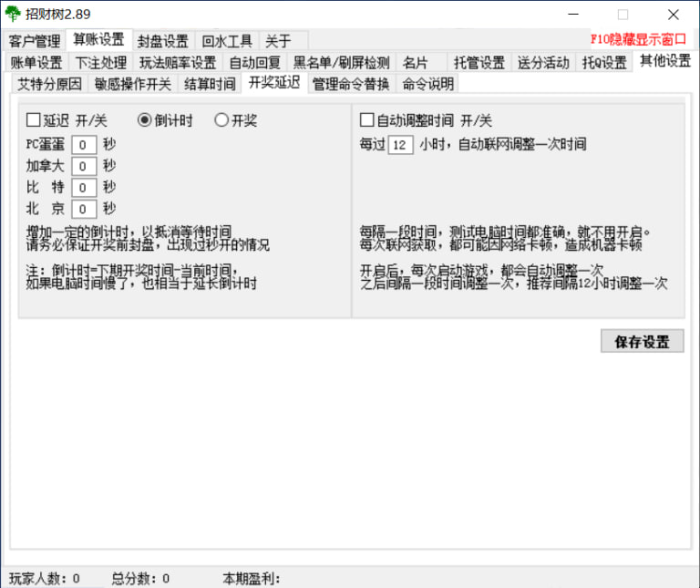Open the 管理命令替换 sub-tab

click(x=350, y=84)
